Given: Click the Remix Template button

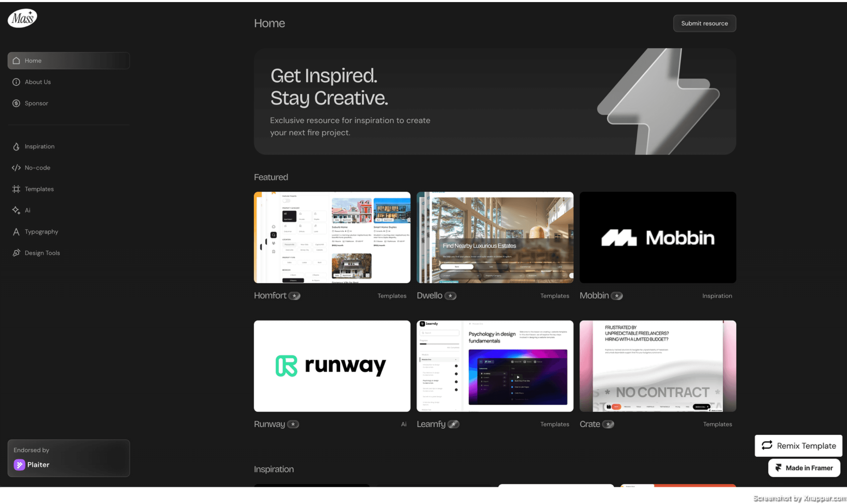Looking at the screenshot, I should point(798,446).
